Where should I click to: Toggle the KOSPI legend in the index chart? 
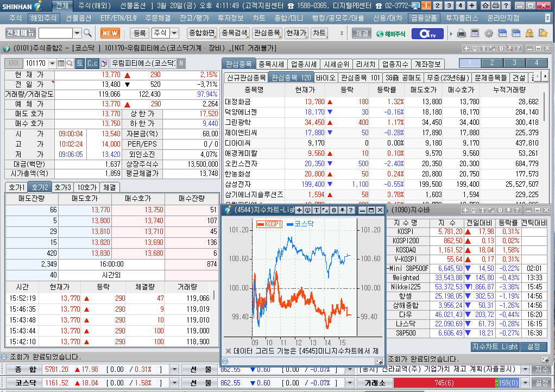pos(269,224)
